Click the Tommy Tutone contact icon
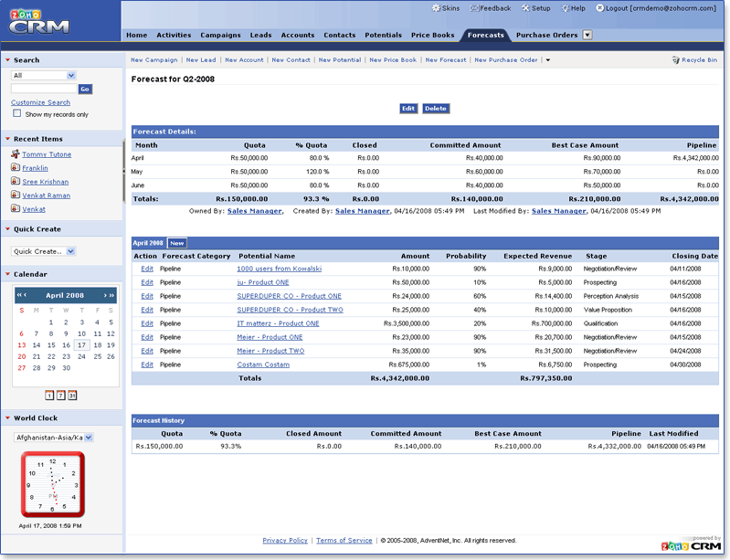730x560 pixels. click(15, 154)
